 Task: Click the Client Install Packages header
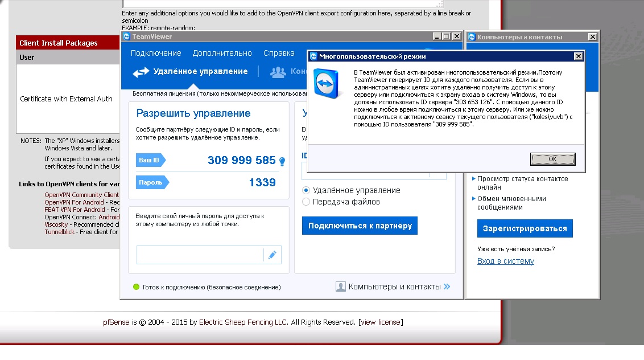[x=59, y=43]
